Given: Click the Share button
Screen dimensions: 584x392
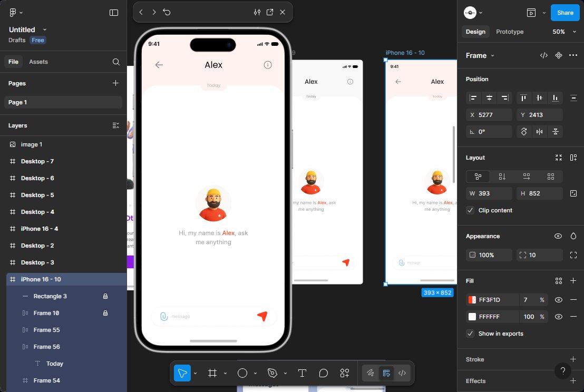Looking at the screenshot, I should tap(565, 13).
